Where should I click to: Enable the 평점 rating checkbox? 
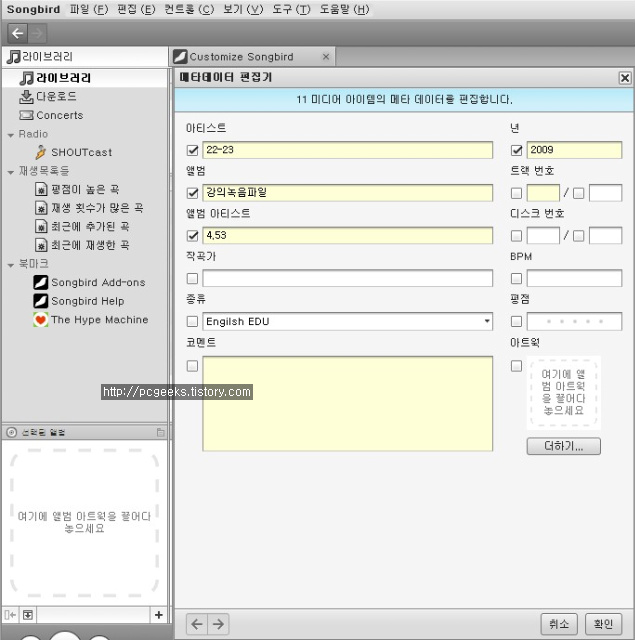pos(516,321)
